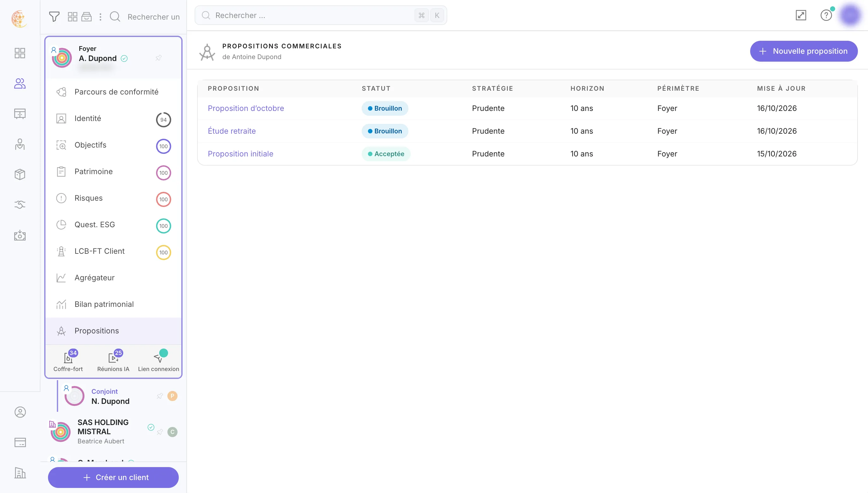Open the Étude retraite proposition link

coord(232,131)
